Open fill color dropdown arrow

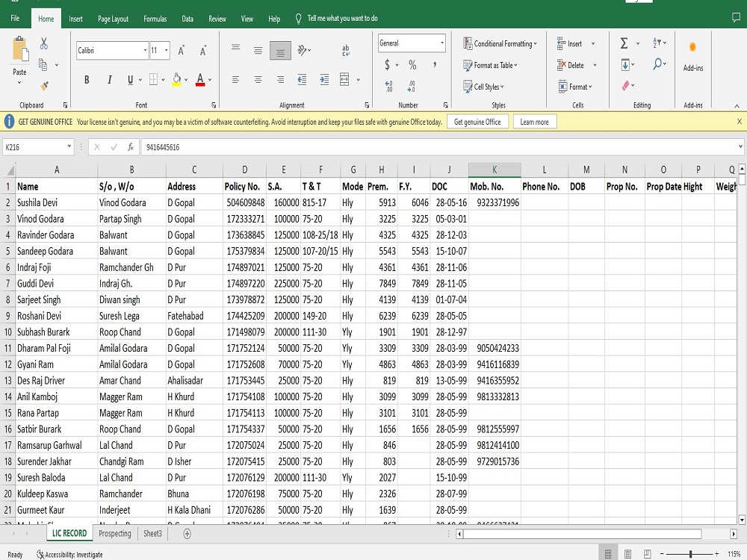(x=186, y=80)
